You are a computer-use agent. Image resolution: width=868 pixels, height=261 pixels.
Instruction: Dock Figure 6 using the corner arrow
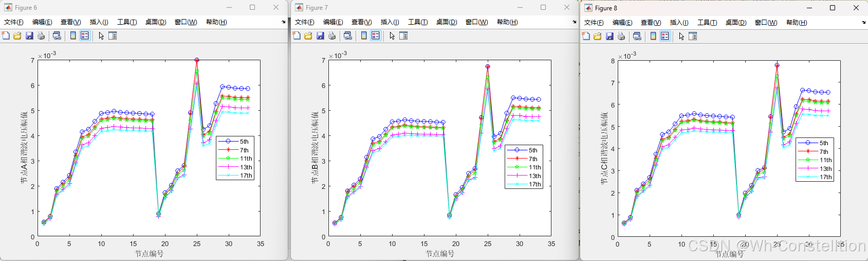point(284,22)
